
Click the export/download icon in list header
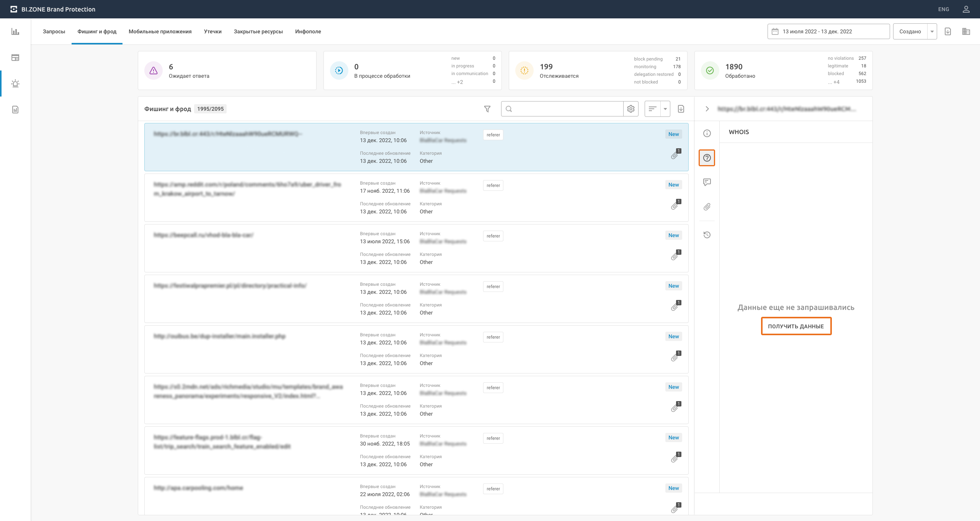681,108
